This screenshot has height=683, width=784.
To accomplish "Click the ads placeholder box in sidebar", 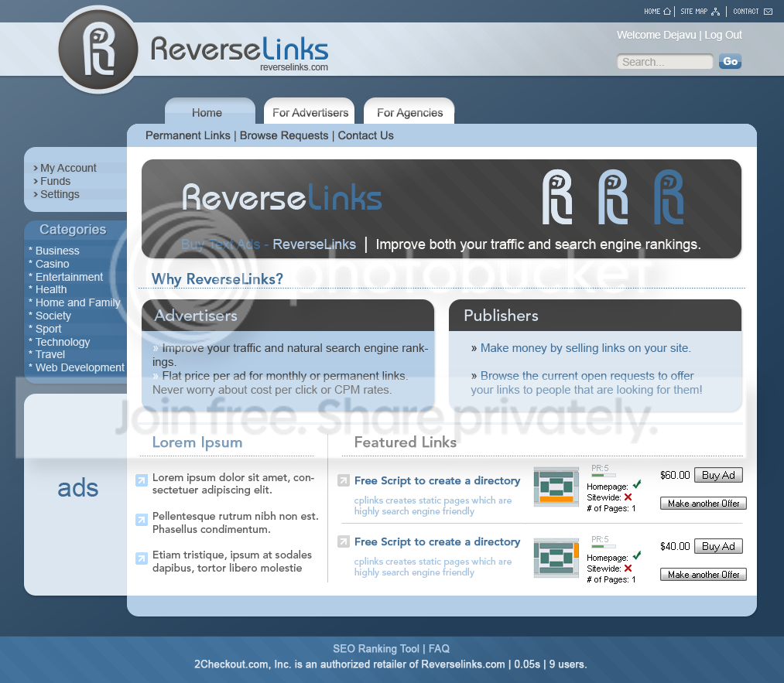I will coord(76,494).
